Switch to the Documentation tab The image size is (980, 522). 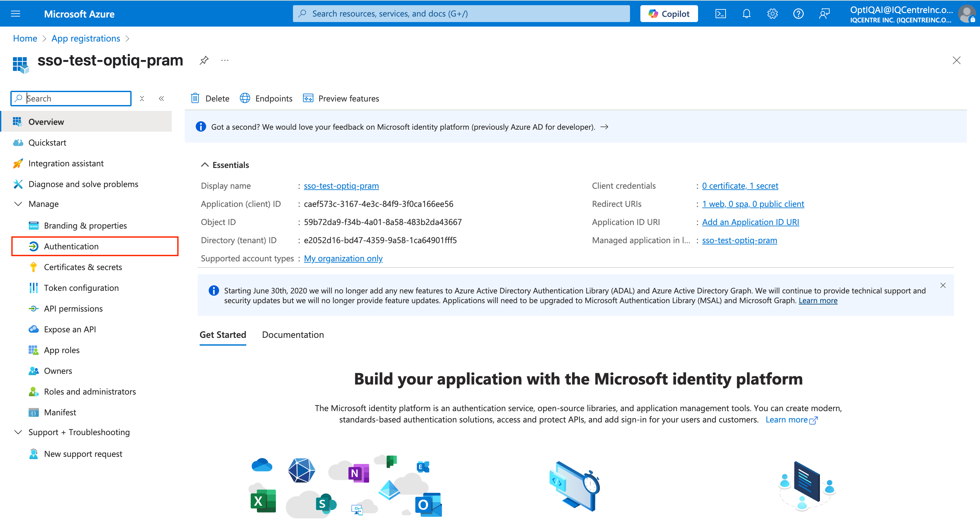point(293,335)
